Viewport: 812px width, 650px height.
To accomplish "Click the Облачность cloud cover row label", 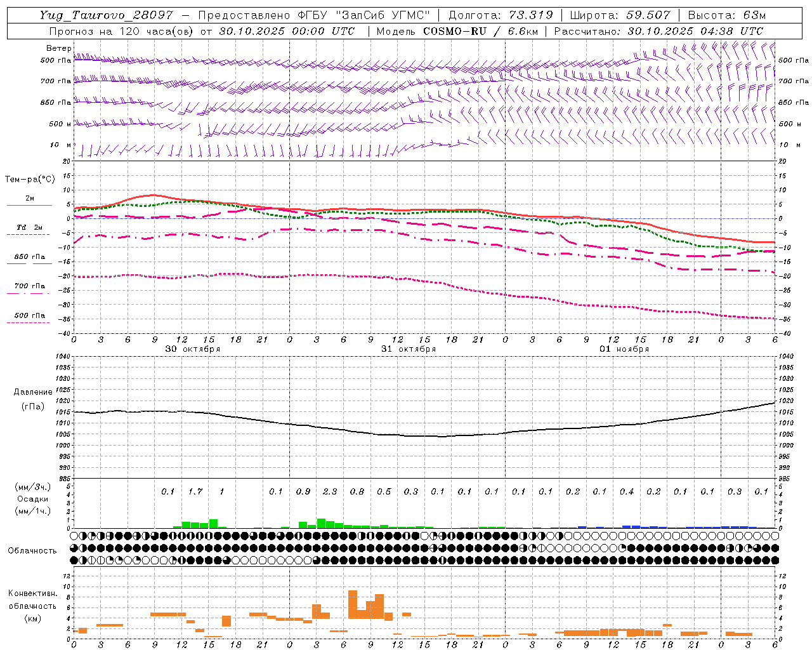I will coord(32,550).
